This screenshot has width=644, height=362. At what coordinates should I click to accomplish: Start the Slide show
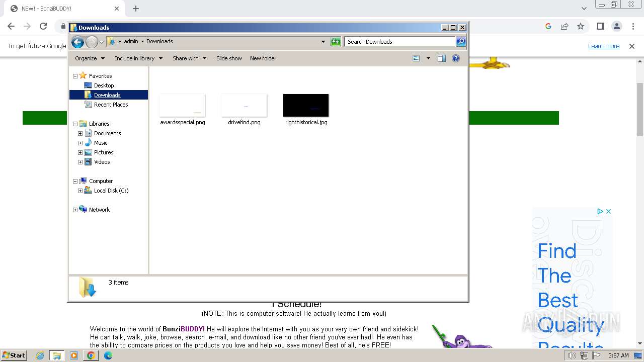[x=229, y=58]
